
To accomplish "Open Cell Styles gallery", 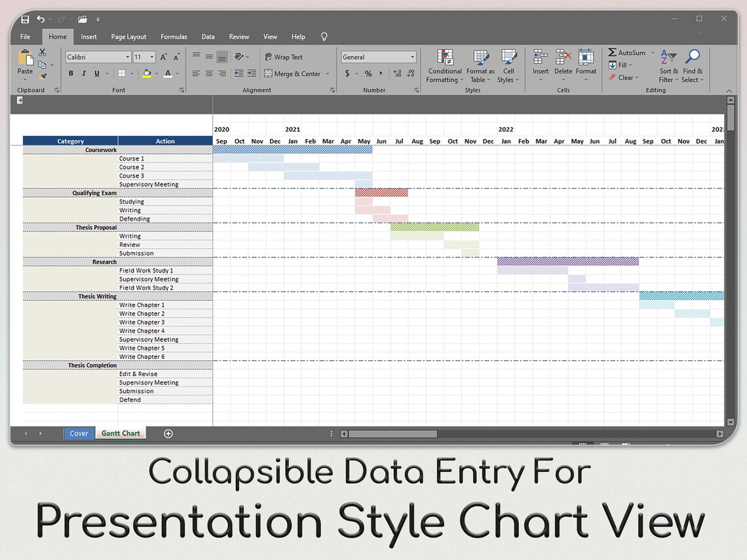I will (x=508, y=65).
